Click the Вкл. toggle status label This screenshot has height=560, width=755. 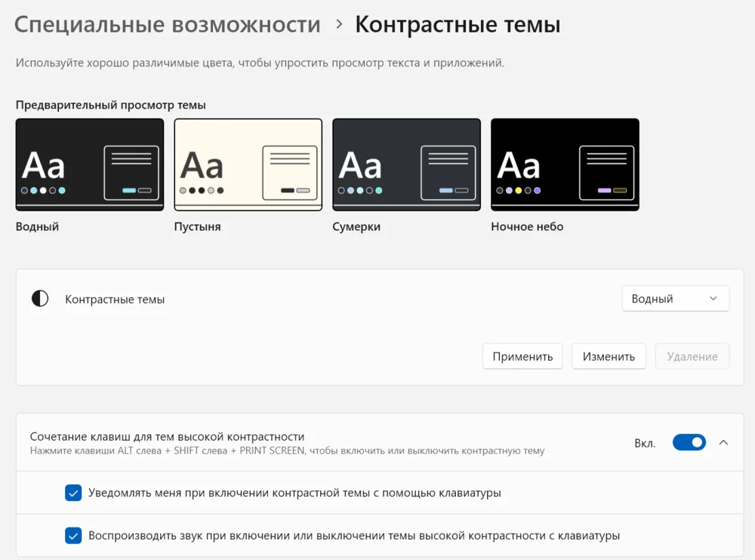pos(645,443)
